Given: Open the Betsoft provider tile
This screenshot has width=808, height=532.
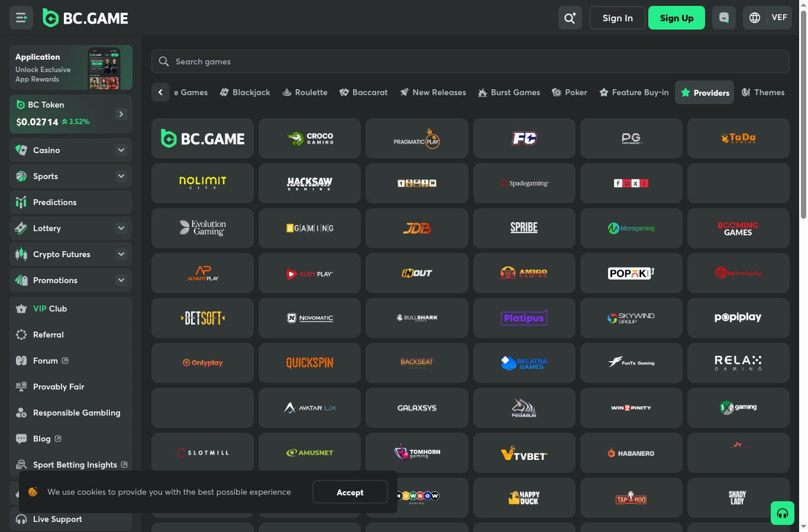Looking at the screenshot, I should tap(202, 318).
